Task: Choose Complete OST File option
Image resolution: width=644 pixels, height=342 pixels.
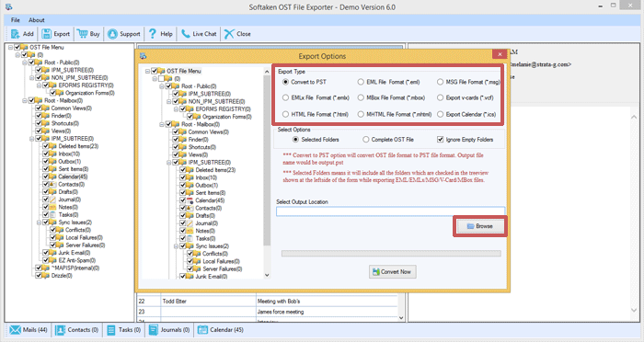Action: tap(365, 140)
